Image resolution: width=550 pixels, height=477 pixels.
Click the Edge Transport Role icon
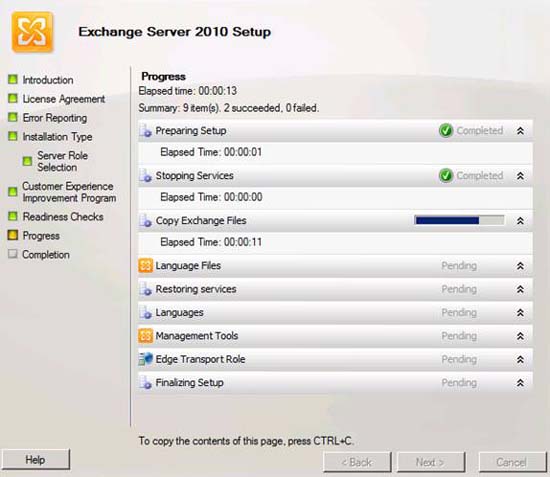tap(146, 359)
